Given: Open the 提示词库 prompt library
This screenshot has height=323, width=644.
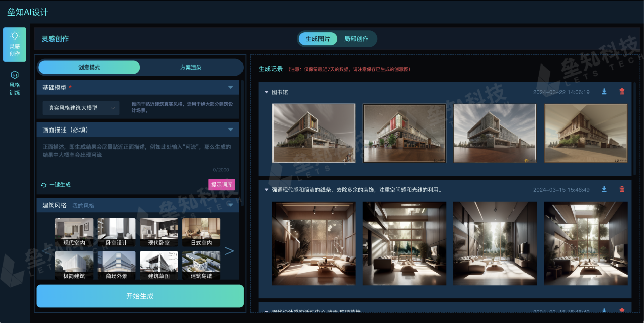Looking at the screenshot, I should click(x=221, y=185).
